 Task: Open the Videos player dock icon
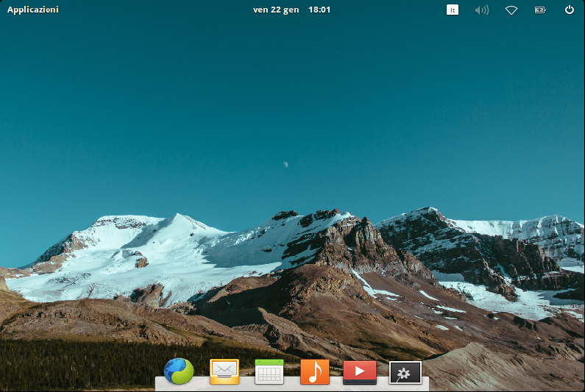pyautogui.click(x=360, y=371)
